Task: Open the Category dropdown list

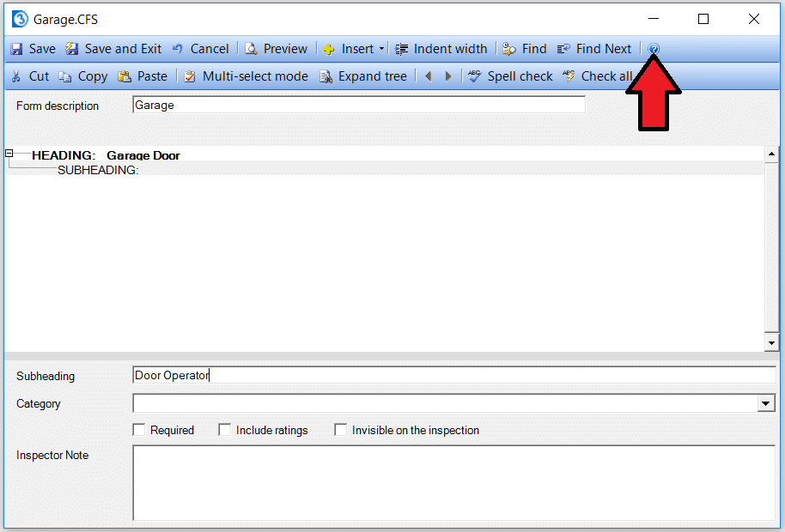Action: (766, 403)
